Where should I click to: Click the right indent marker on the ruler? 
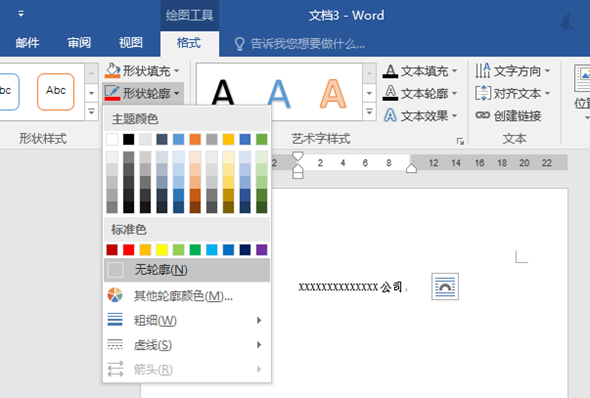click(x=411, y=168)
